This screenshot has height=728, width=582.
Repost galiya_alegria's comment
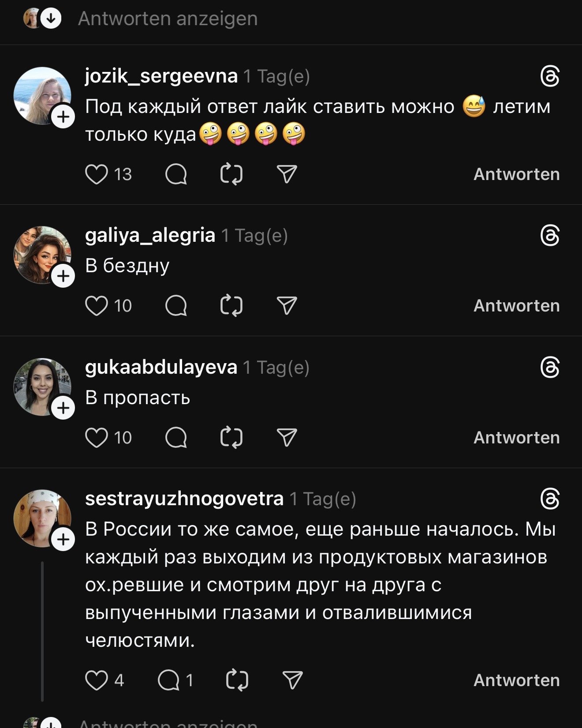pyautogui.click(x=231, y=306)
